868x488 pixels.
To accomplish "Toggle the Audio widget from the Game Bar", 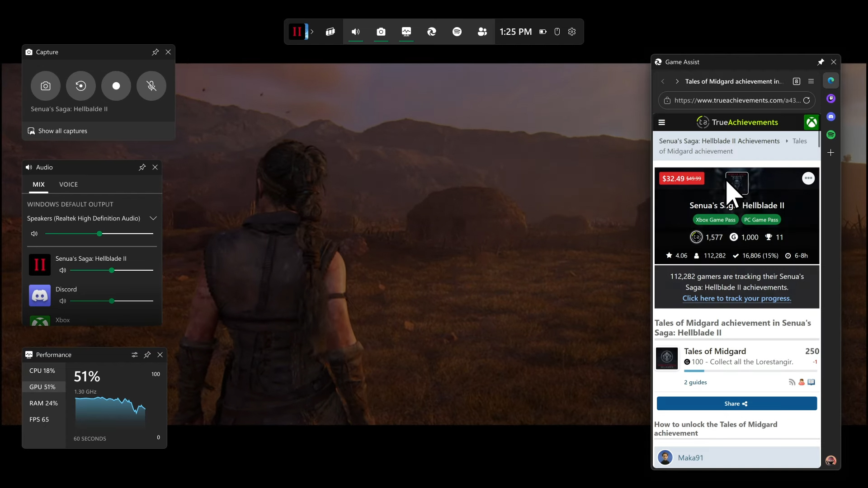I will click(356, 32).
